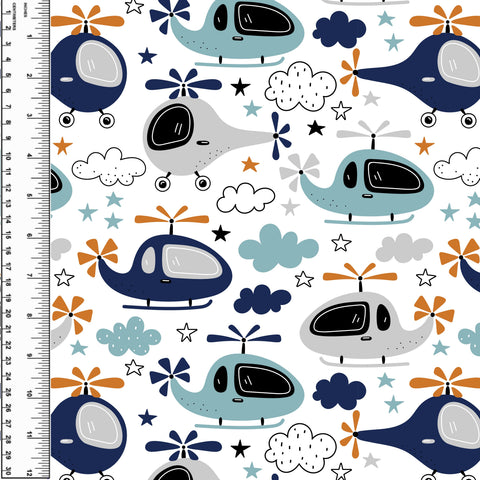Click the white cloud with dash marks
The height and width of the screenshot is (480, 480).
click(x=300, y=87)
